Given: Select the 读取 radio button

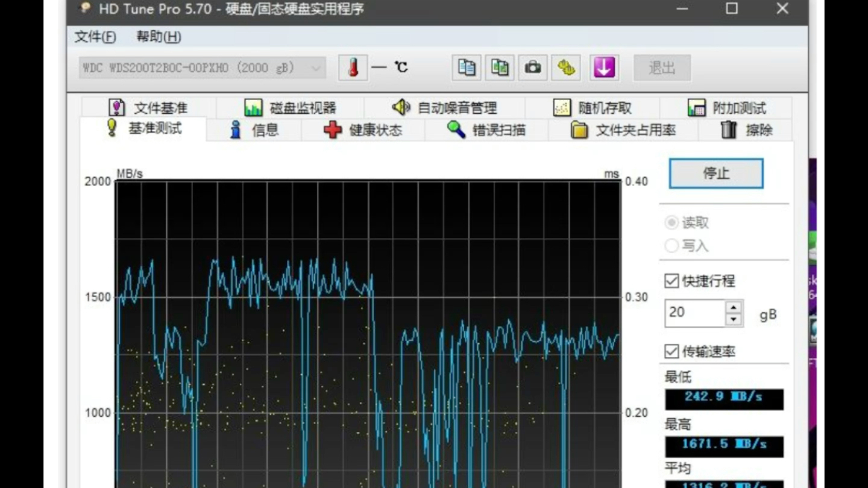Looking at the screenshot, I should click(x=671, y=223).
